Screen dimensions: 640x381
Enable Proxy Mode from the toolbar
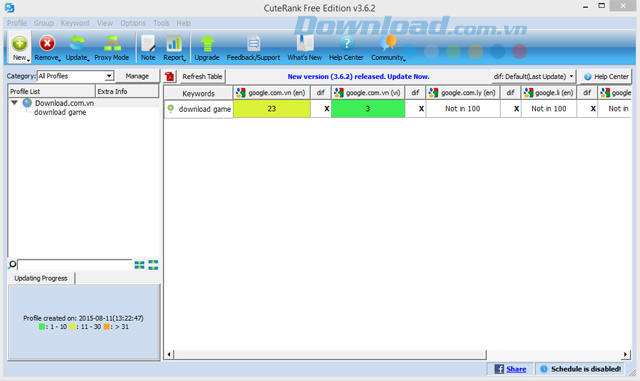pos(112,43)
